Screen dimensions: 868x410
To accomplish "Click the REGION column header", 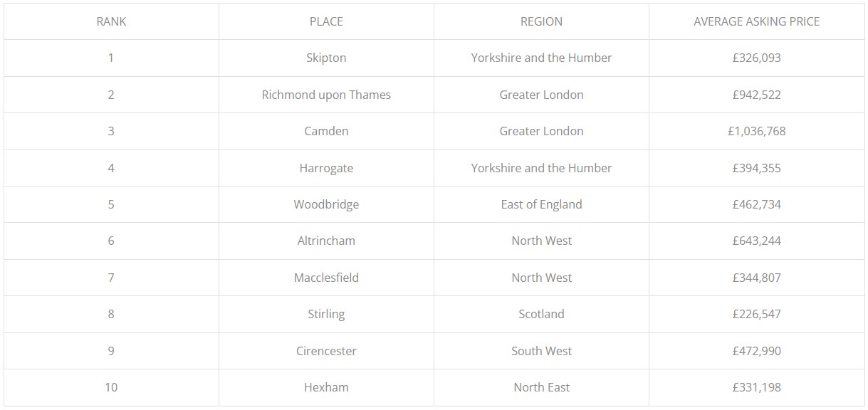I will 541,21.
